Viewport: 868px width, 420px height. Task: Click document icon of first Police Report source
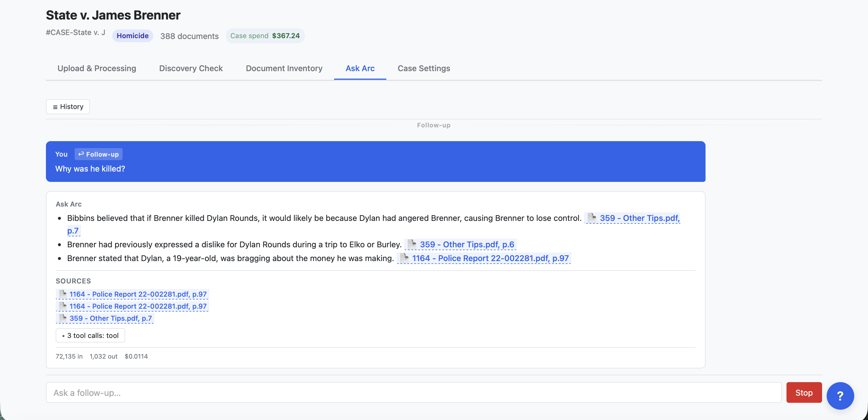(x=63, y=294)
